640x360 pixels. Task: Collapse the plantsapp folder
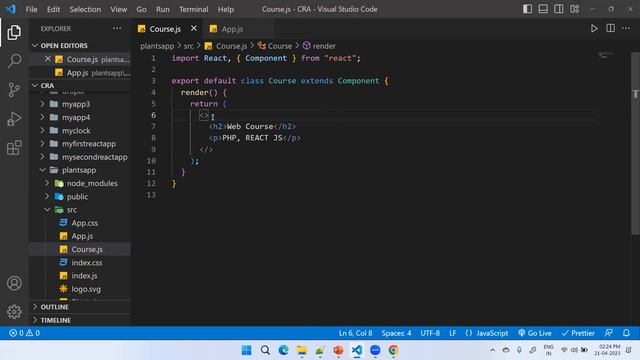80,170
